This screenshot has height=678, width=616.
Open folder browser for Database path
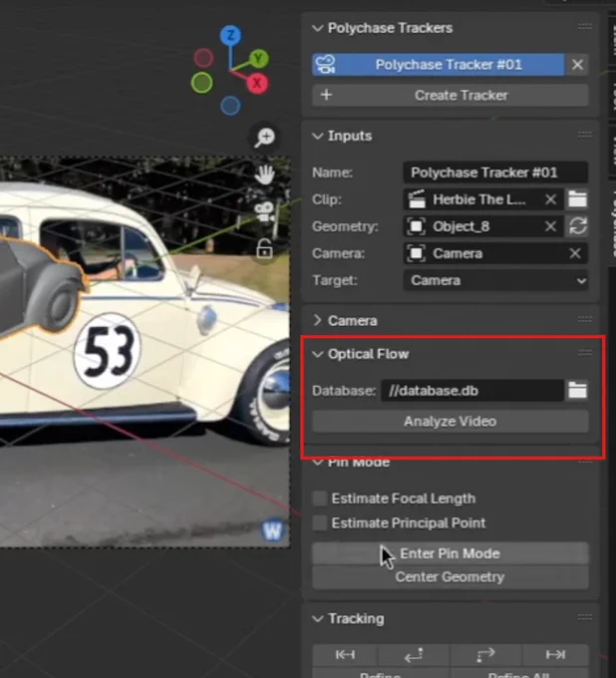click(x=577, y=391)
